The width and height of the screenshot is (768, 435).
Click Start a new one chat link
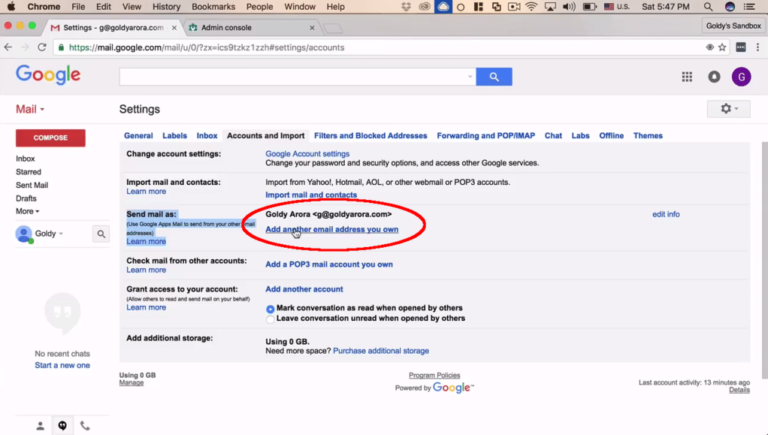tap(62, 365)
